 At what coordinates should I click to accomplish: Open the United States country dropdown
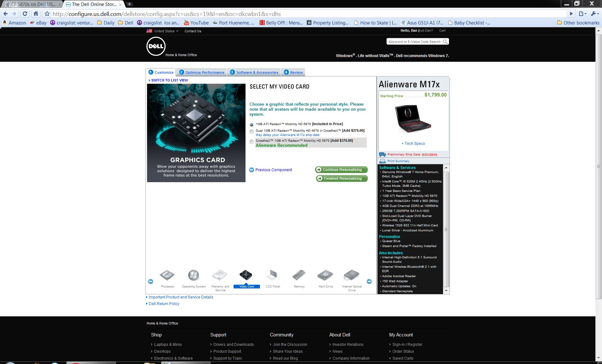click(162, 31)
